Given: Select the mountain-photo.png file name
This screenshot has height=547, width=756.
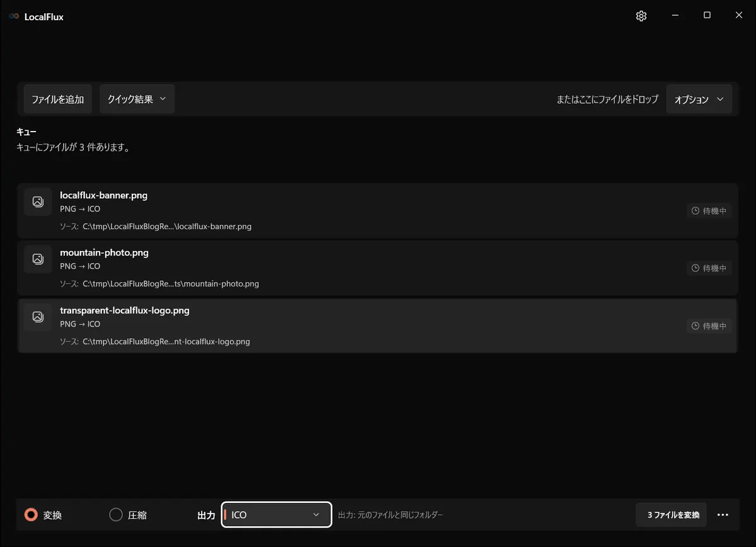Looking at the screenshot, I should coord(104,252).
